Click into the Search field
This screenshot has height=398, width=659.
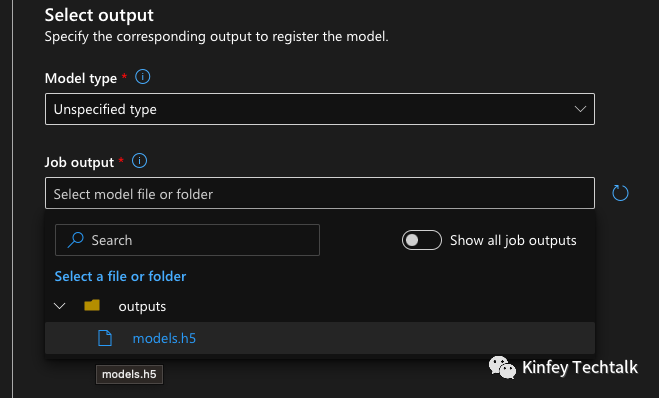187,240
